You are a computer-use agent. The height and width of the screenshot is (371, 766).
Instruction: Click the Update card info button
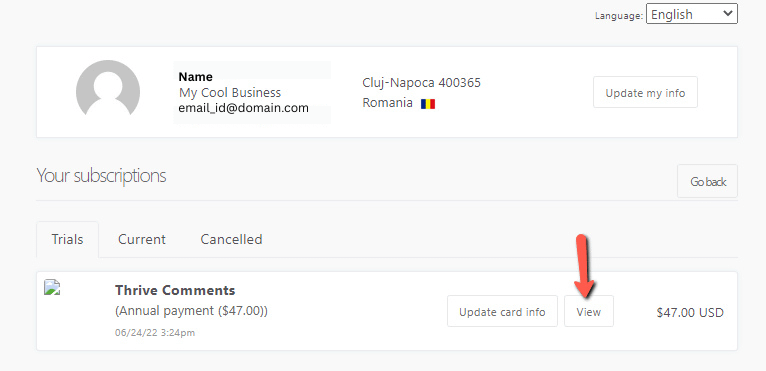click(502, 311)
